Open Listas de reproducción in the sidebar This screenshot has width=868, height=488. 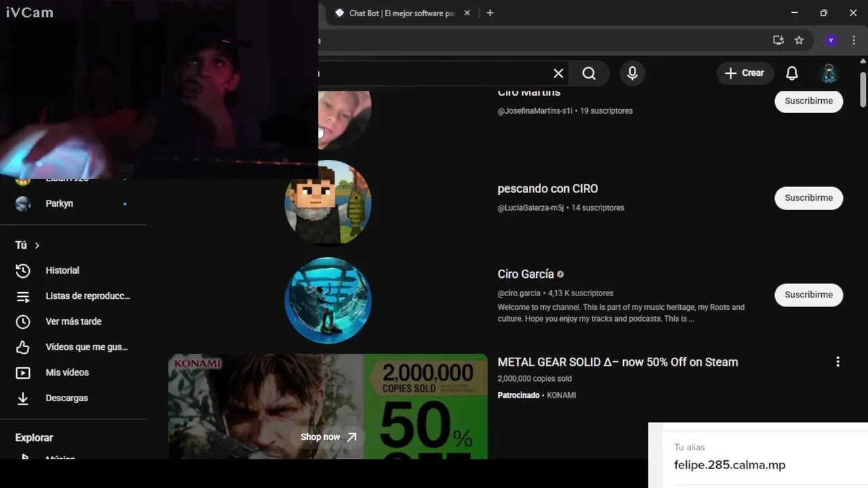pos(73,296)
